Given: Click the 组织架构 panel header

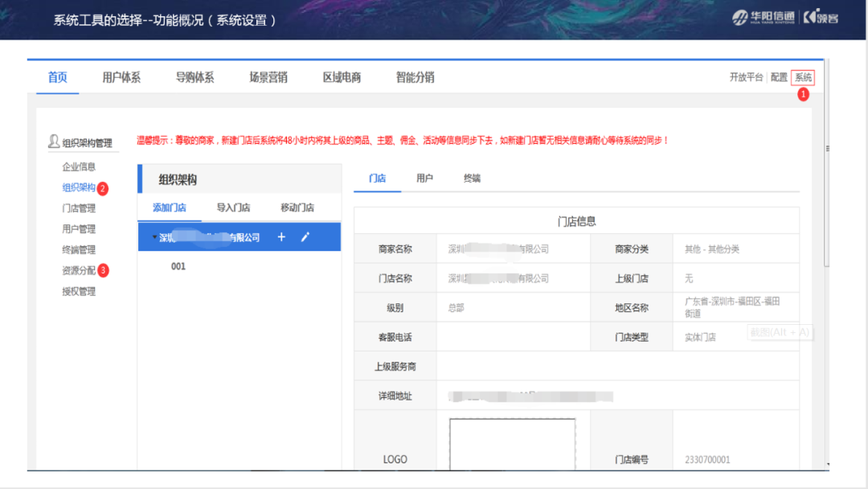Looking at the screenshot, I should 240,179.
